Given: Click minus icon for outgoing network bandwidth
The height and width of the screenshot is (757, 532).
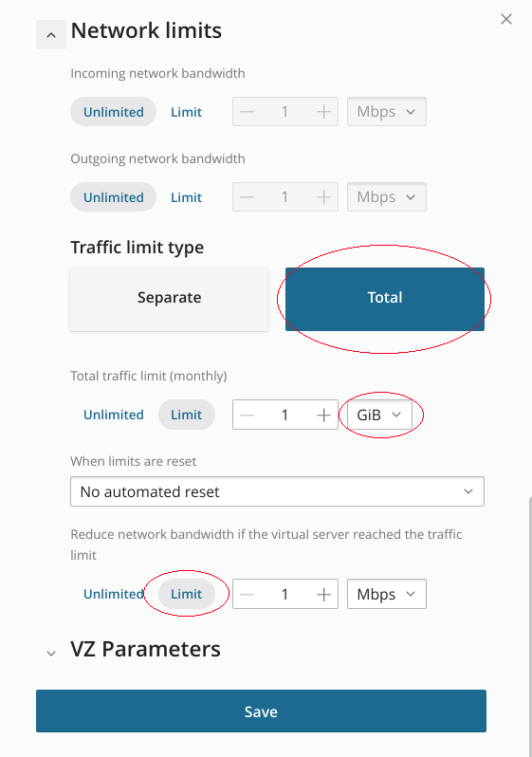Looking at the screenshot, I should (x=247, y=197).
